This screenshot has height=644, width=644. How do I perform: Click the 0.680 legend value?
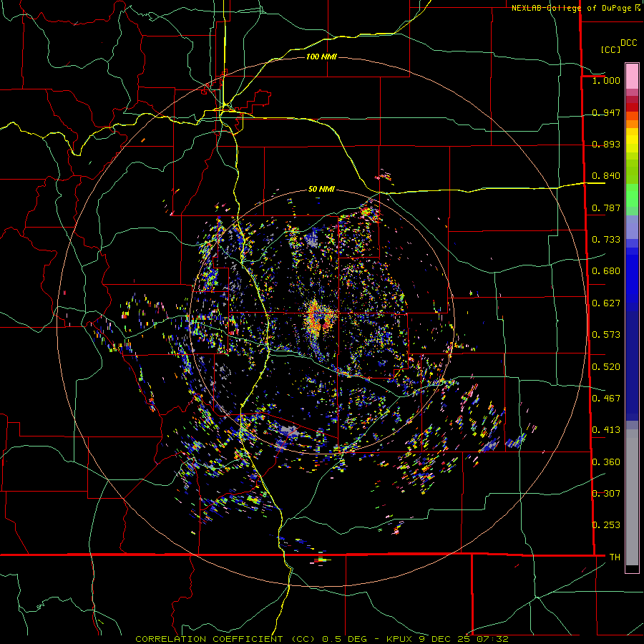coord(606,271)
